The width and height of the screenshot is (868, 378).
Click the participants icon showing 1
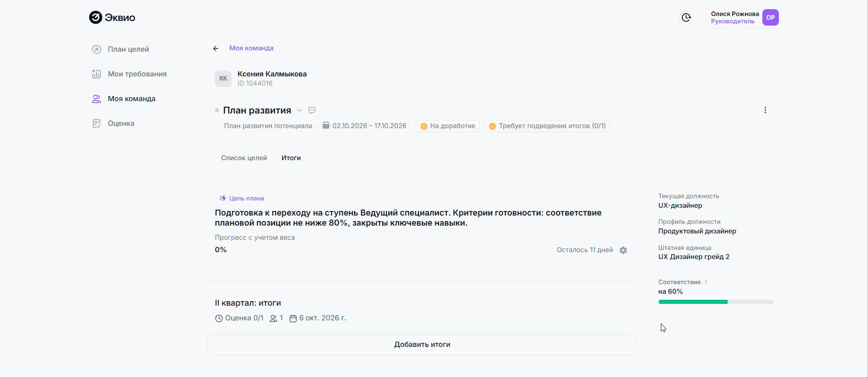[x=273, y=319]
